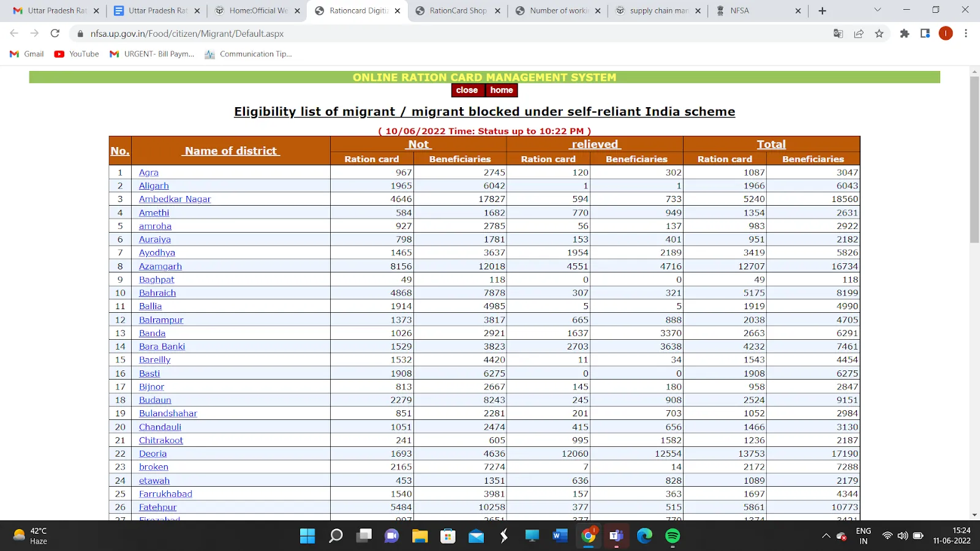Image resolution: width=980 pixels, height=551 pixels.
Task: Open the Agra district link
Action: [149, 173]
